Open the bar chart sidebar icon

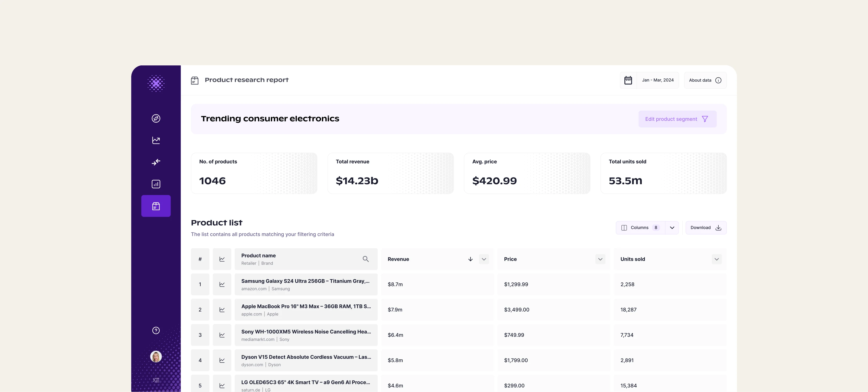(x=156, y=184)
